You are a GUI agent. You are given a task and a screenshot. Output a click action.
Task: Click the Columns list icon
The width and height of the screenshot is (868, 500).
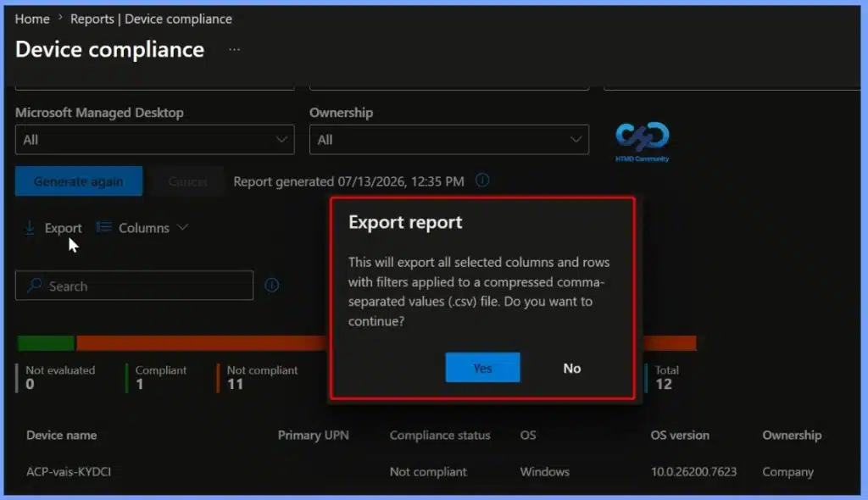[103, 227]
